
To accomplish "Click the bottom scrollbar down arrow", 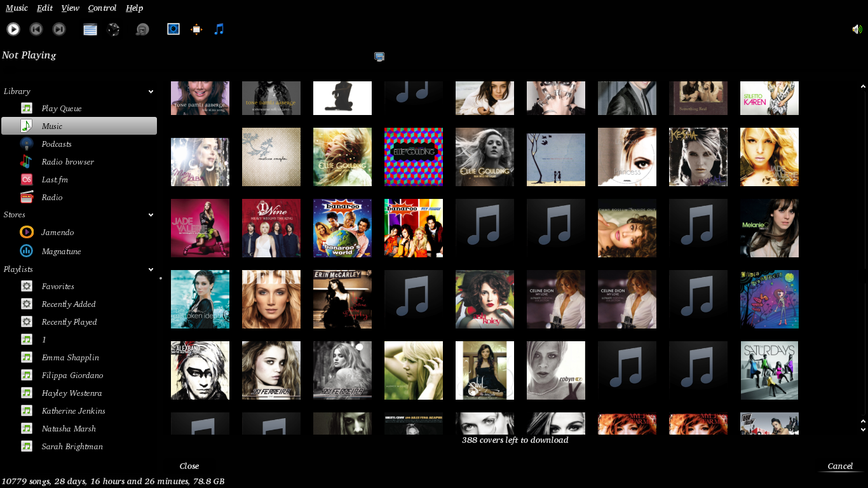I will (863, 430).
